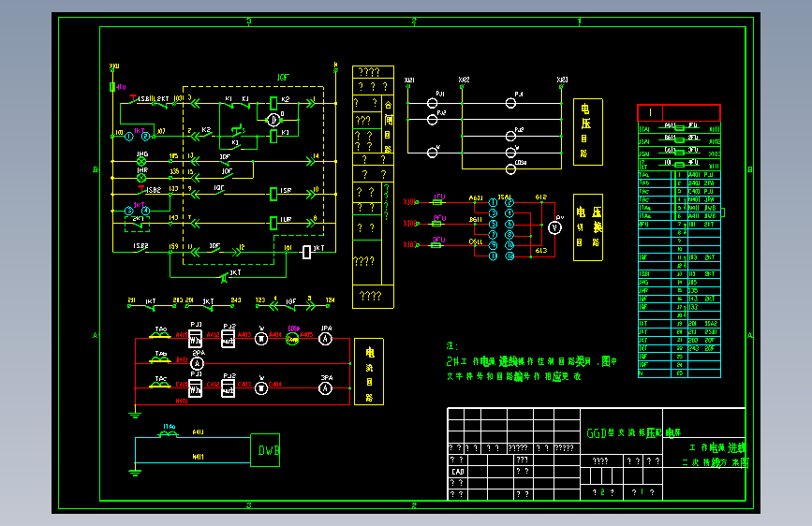Click the X121 terminal label
This screenshot has height=526, width=812.
(409, 80)
